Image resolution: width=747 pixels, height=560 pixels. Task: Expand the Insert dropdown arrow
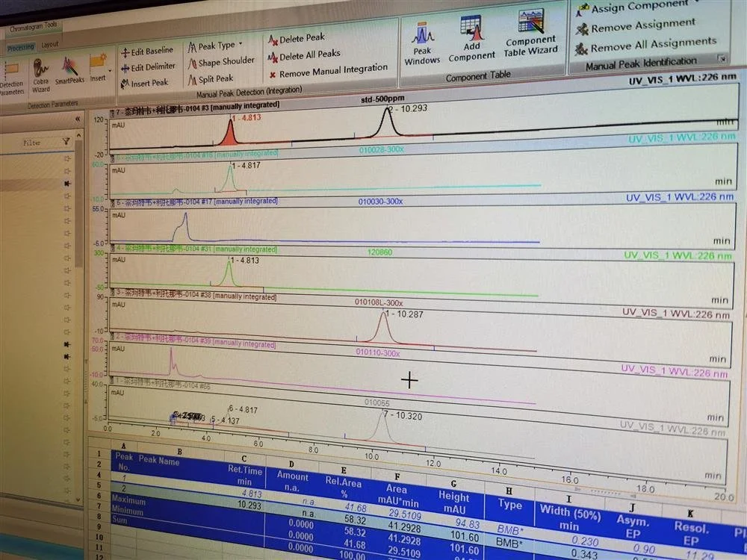[110, 70]
